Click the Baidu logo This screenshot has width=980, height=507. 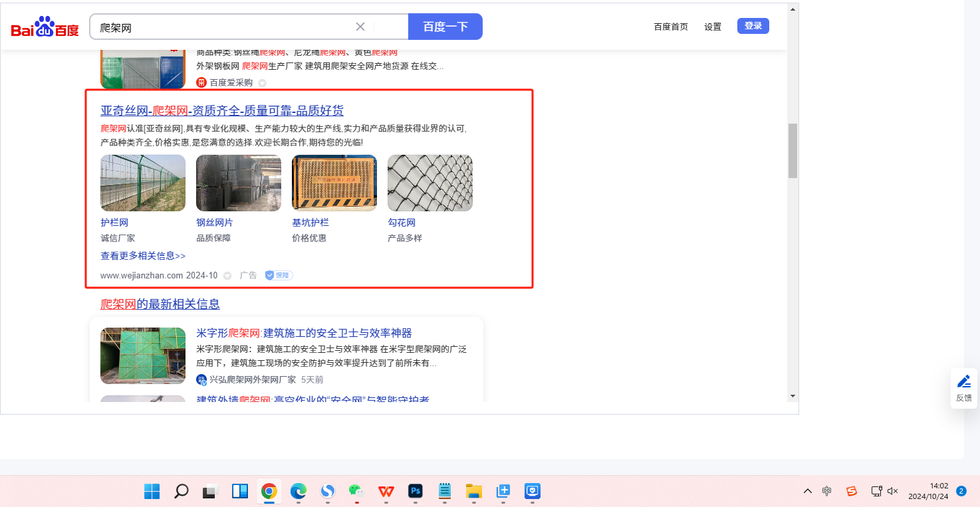(45, 27)
